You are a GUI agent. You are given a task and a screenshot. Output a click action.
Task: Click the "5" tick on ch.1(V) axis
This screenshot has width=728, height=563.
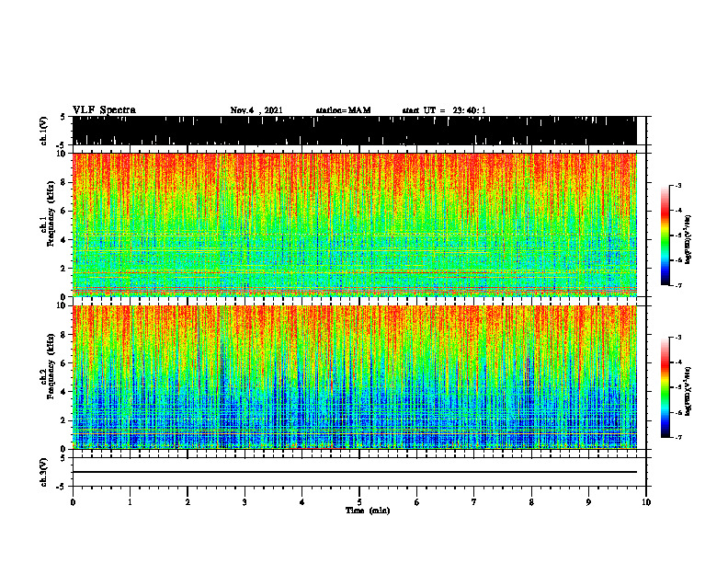point(63,118)
